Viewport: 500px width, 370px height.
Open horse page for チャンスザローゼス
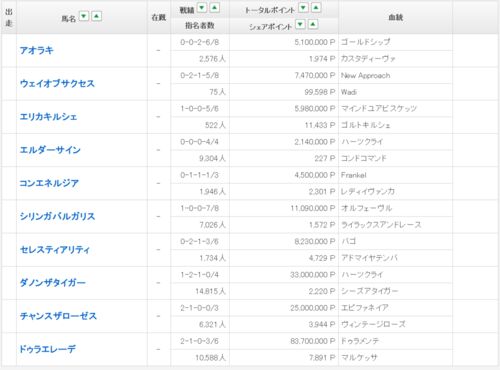tap(58, 316)
